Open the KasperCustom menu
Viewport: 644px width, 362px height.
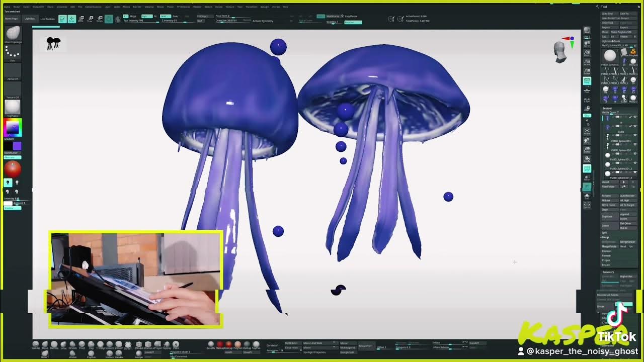click(x=93, y=7)
